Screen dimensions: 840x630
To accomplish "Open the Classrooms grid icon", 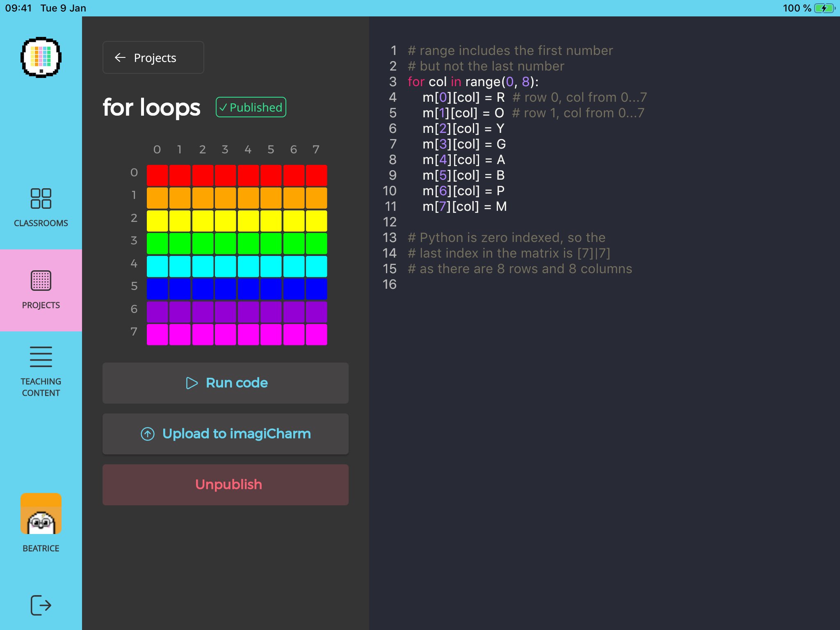I will (x=41, y=199).
